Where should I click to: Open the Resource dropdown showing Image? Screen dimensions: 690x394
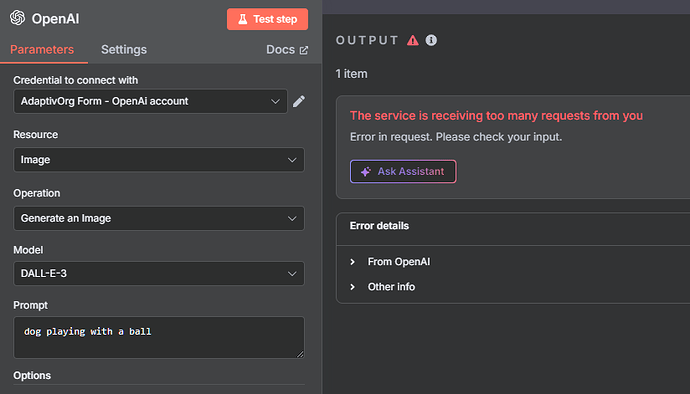[x=159, y=159]
